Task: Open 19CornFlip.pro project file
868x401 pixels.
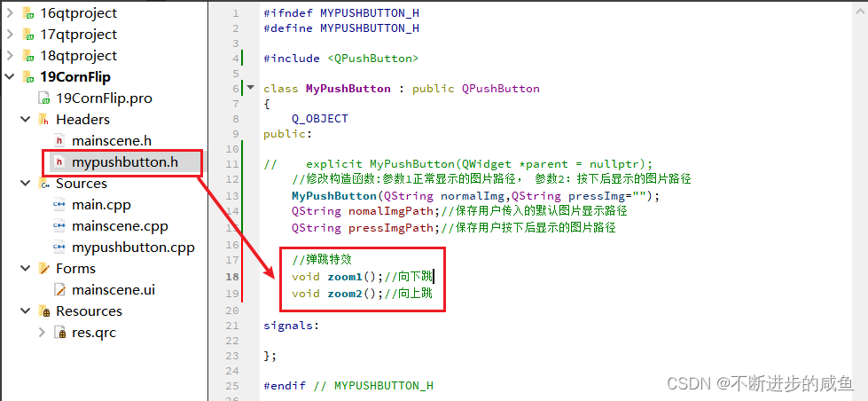Action: point(104,98)
